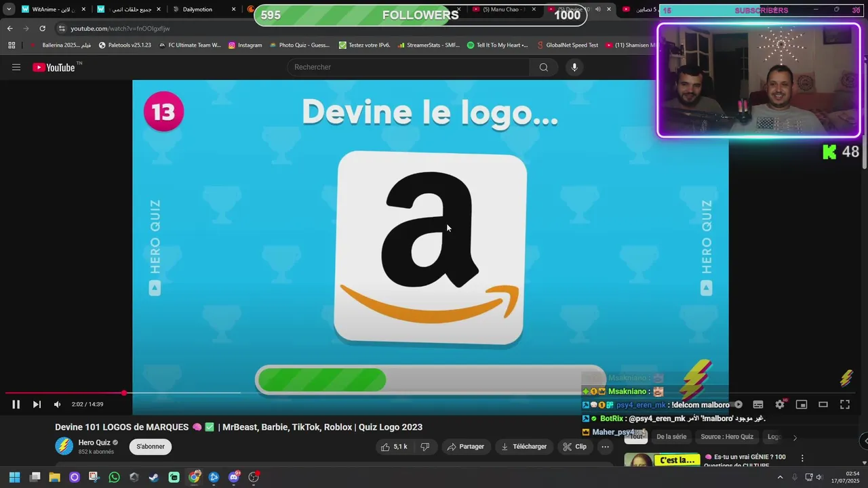Open the system tray volume icon

point(819,477)
